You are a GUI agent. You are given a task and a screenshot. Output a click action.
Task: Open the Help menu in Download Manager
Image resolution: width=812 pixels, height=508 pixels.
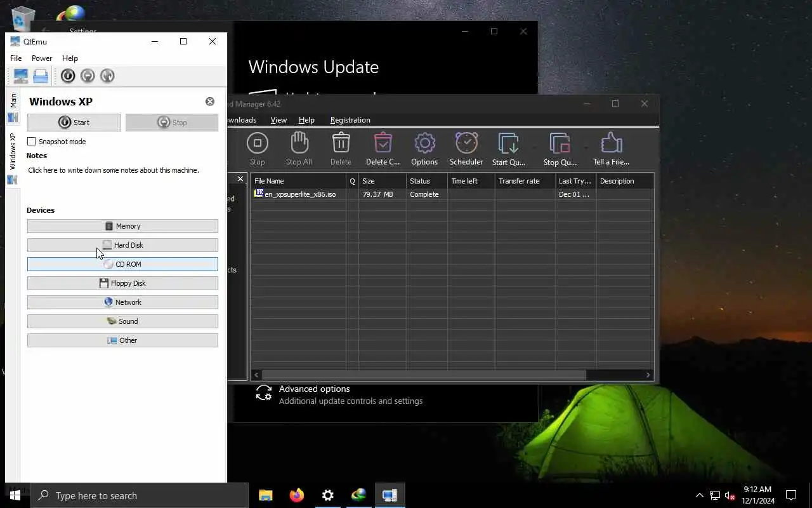point(306,120)
